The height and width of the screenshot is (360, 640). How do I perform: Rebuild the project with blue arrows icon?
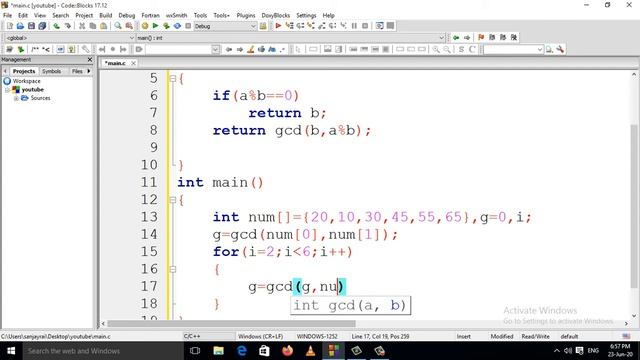[x=177, y=26]
